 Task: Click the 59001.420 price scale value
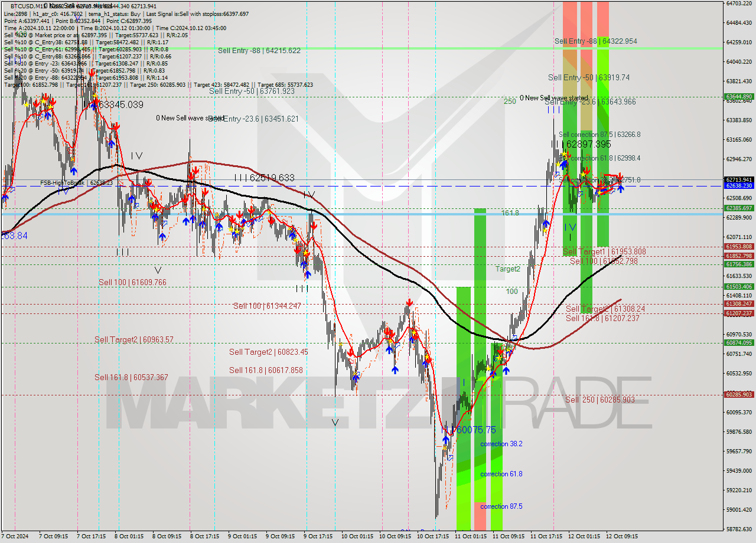(x=738, y=509)
